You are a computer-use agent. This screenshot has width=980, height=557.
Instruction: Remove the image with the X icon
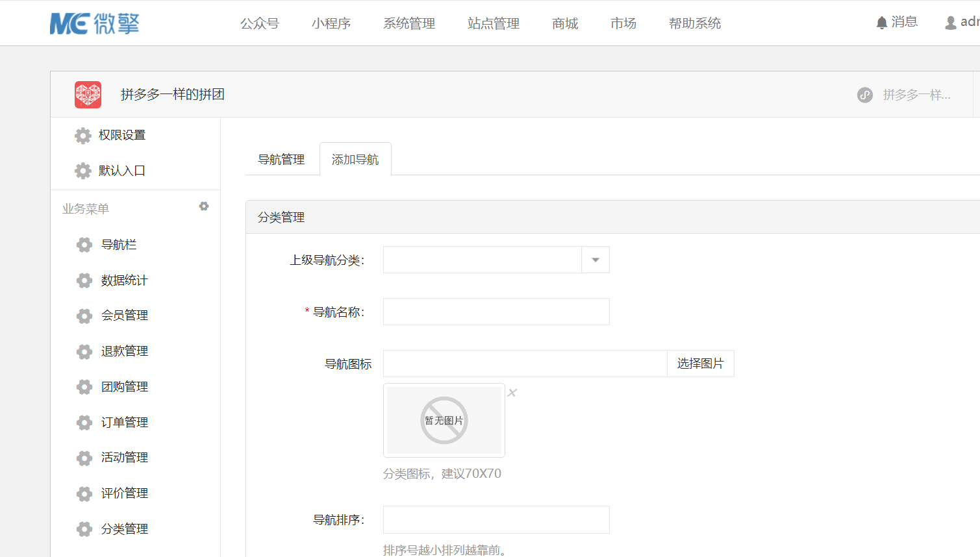coord(512,393)
